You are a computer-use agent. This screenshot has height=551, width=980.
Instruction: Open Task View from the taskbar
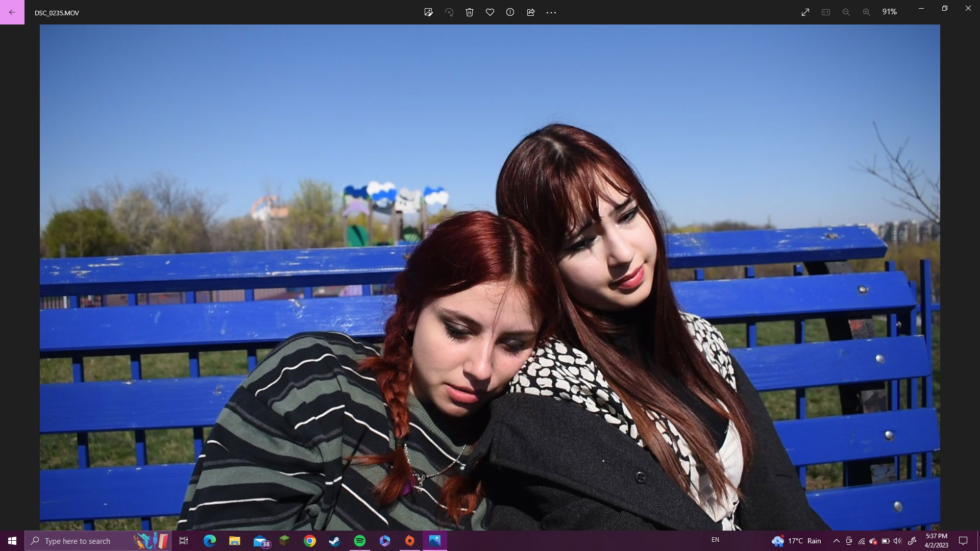point(184,541)
